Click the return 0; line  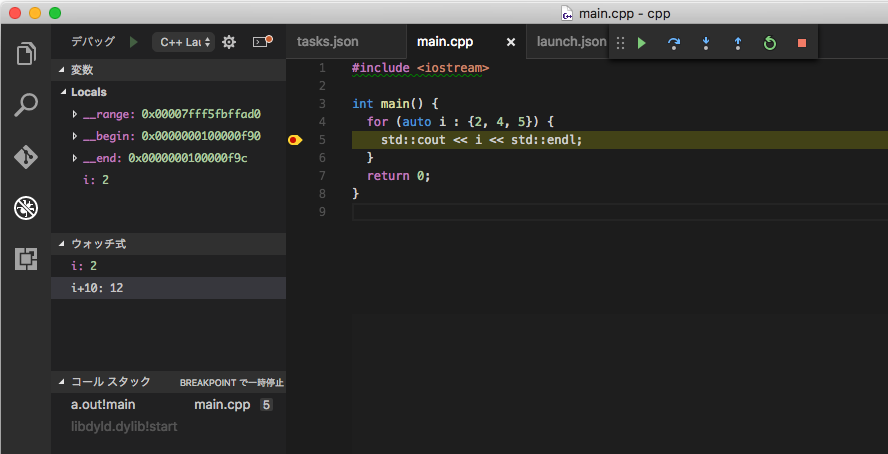coord(399,175)
